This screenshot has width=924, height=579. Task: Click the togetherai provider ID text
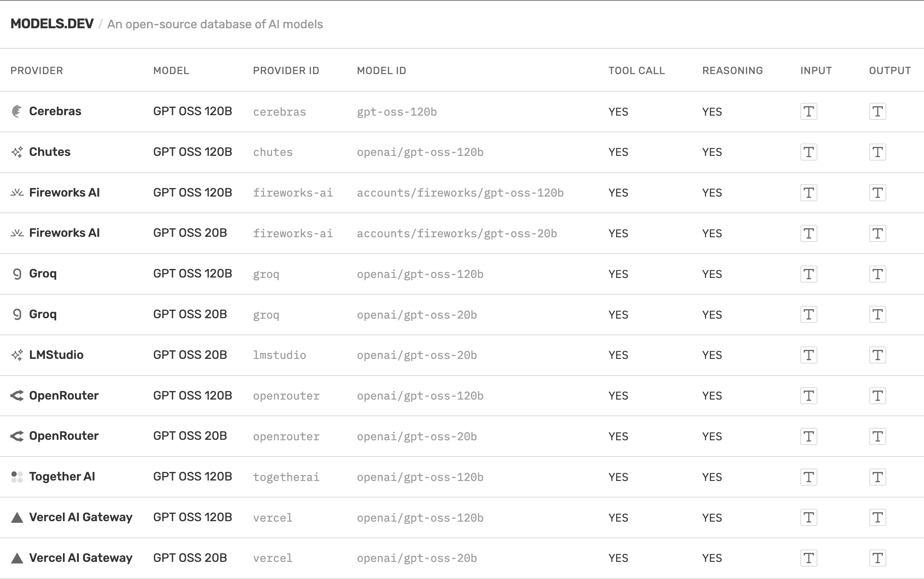pos(286,477)
